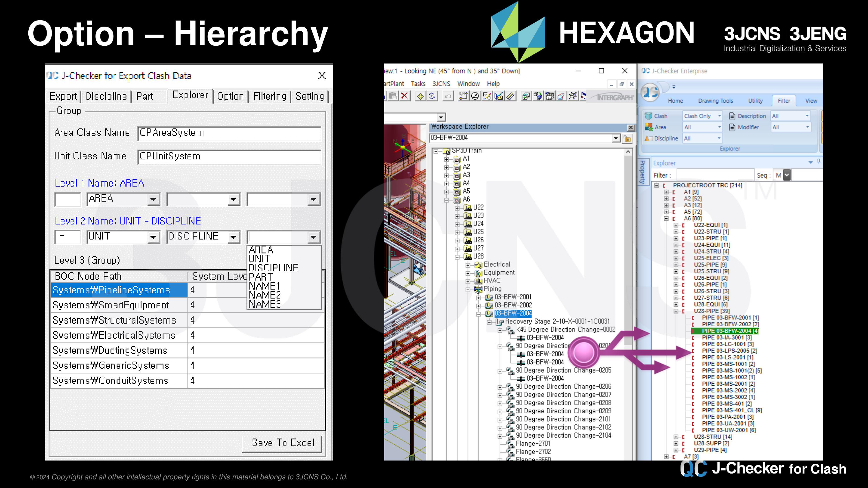Click the Unit Class Name CPUnitSystem field
Image resolution: width=868 pixels, height=488 pixels.
tap(229, 157)
